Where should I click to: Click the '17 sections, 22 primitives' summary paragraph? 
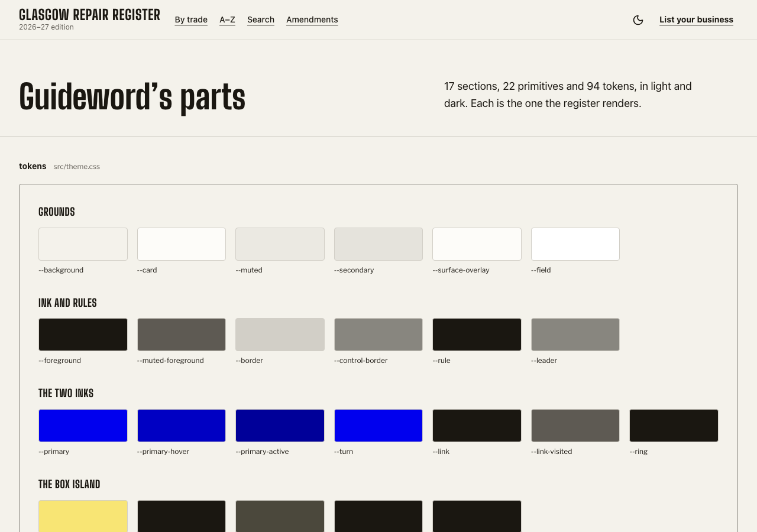pos(568,95)
